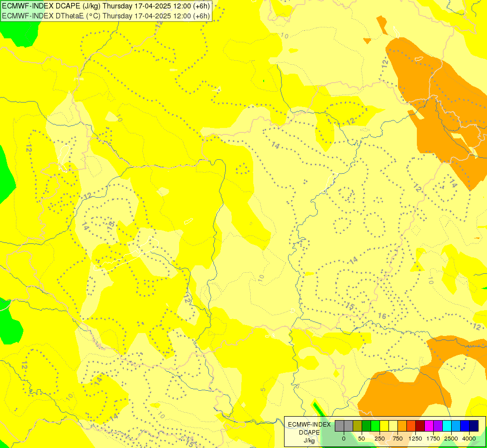The height and width of the screenshot is (448, 487).
Task: Select the legend value 4000
Action: [x=469, y=439]
